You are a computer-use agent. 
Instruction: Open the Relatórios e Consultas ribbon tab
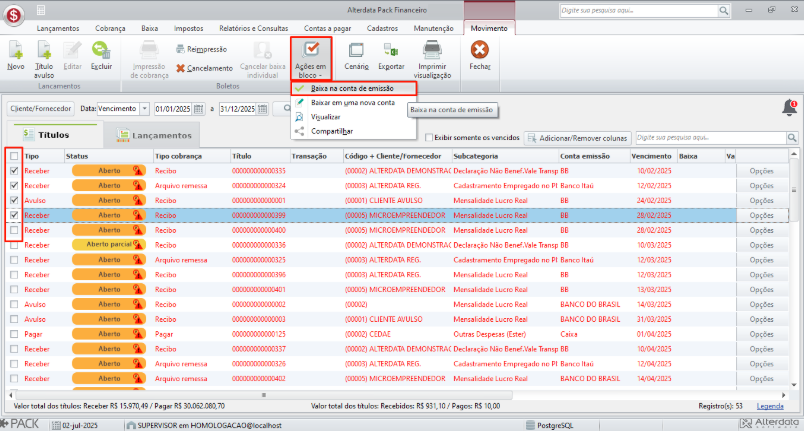coord(253,28)
